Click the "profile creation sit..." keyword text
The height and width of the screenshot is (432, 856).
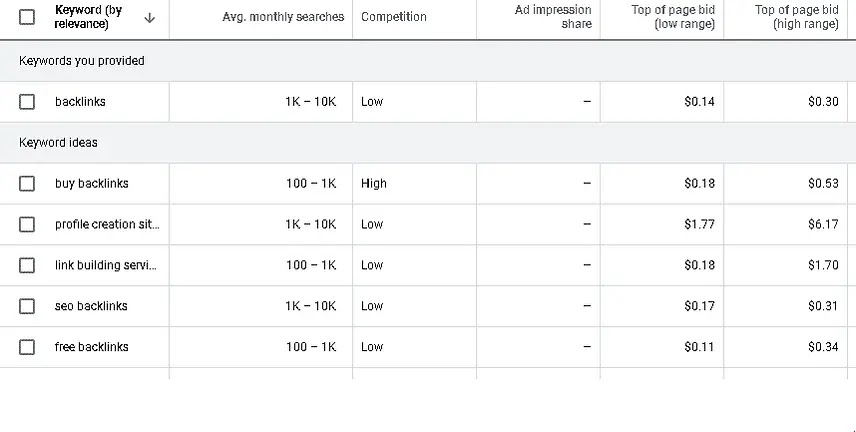pos(106,225)
